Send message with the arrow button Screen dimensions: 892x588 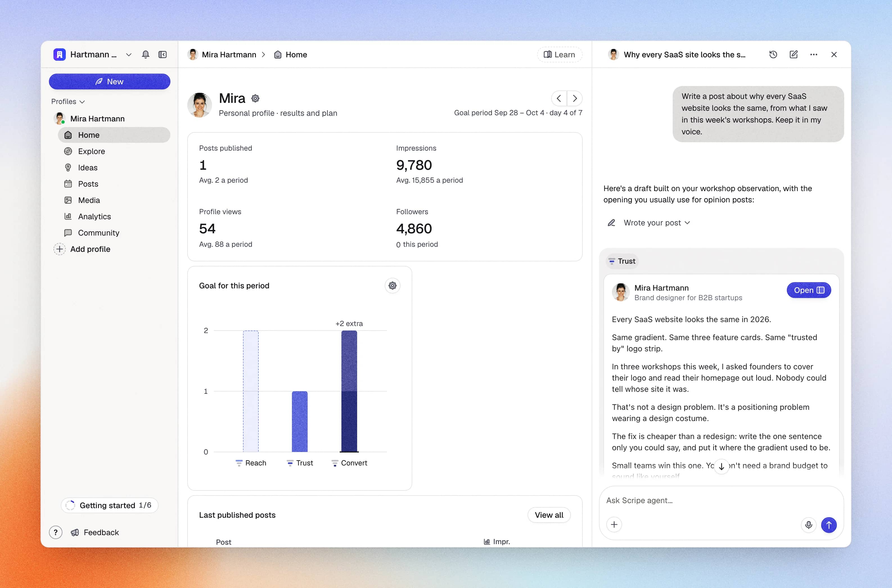[829, 525]
